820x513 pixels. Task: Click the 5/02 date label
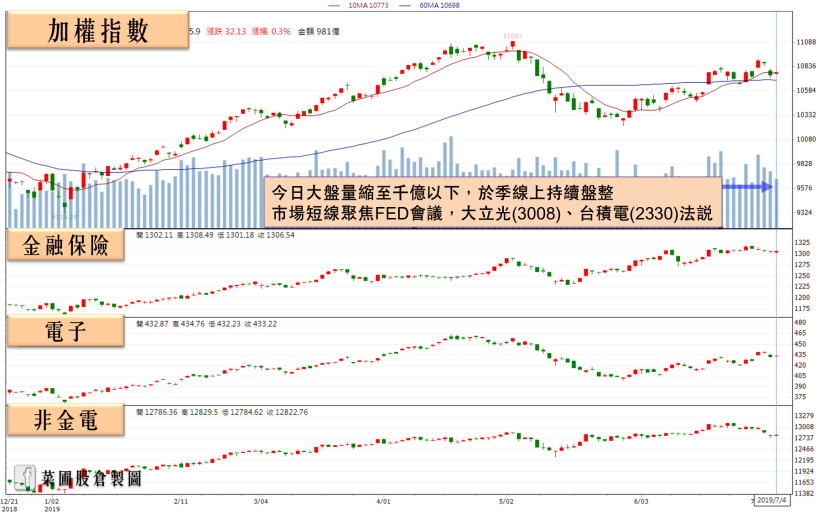(x=506, y=501)
